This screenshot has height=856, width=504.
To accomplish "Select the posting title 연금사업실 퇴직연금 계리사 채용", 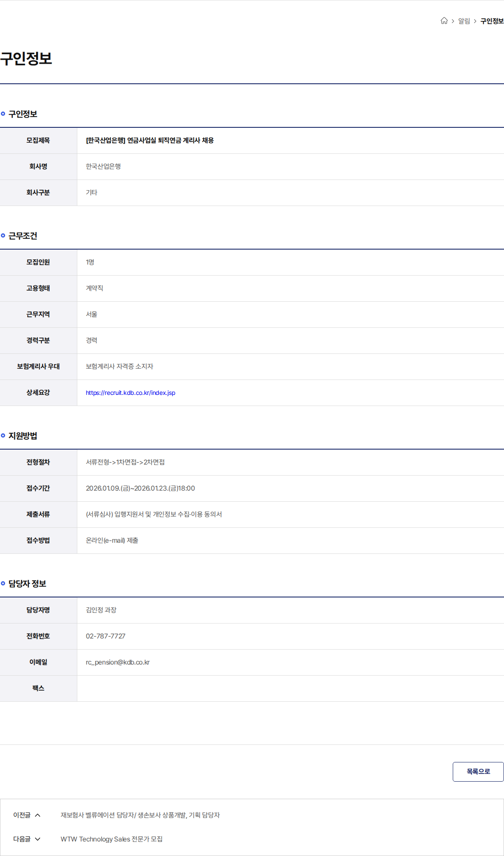I will 150,141.
